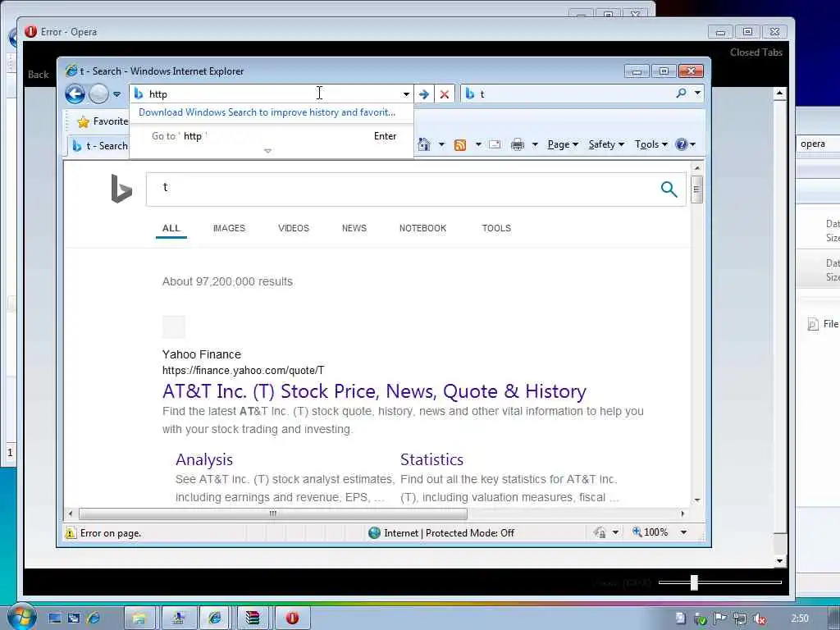Open the Statistics sub-link

click(431, 459)
